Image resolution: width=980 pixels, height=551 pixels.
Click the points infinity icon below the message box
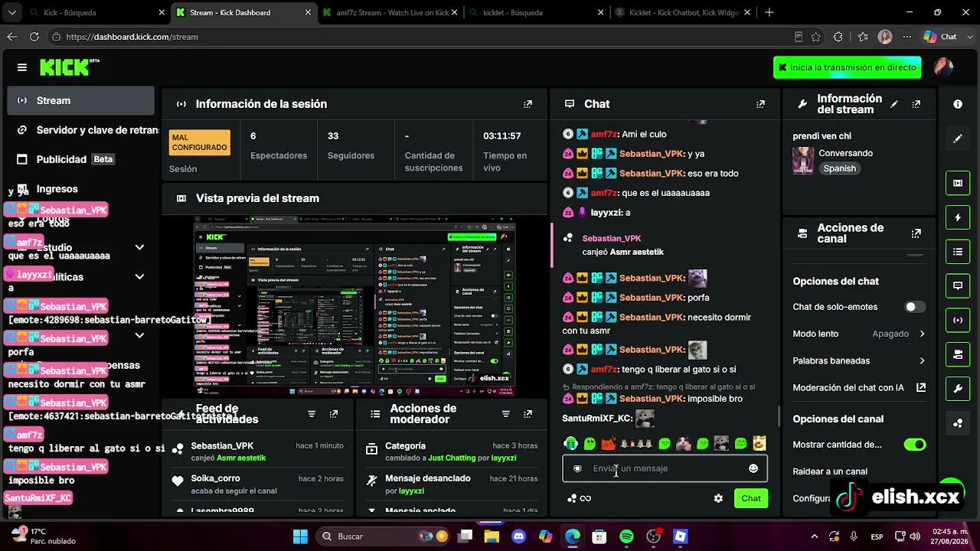(580, 498)
